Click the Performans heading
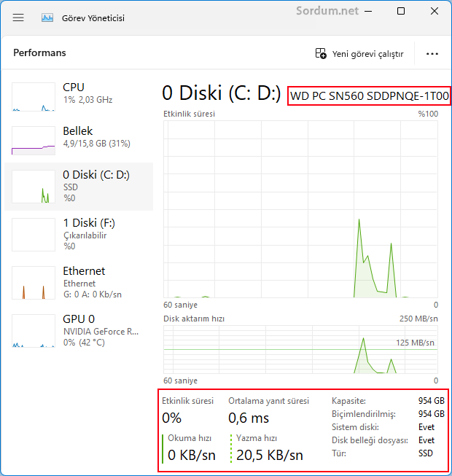The image size is (452, 476). click(x=39, y=52)
